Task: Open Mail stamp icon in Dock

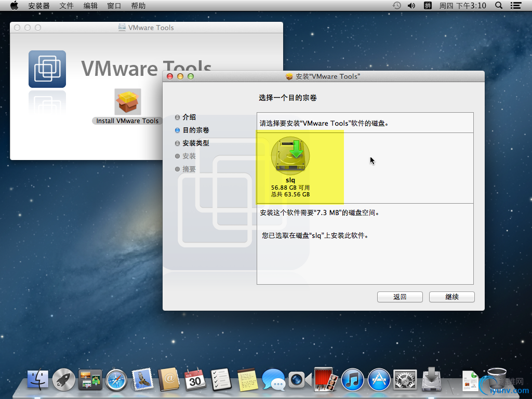Action: (x=142, y=379)
